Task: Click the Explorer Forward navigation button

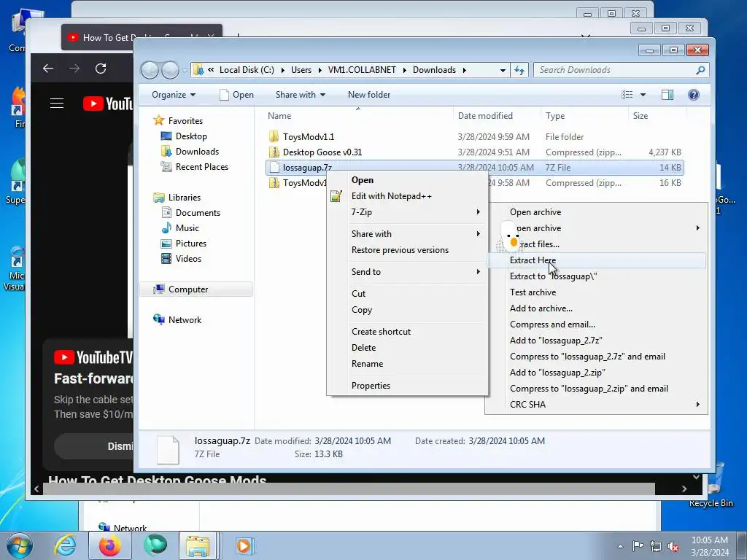Action: pos(170,70)
